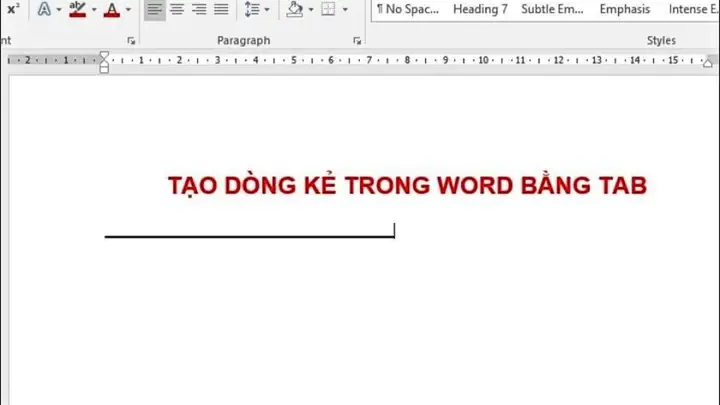Align text left

tap(155, 9)
